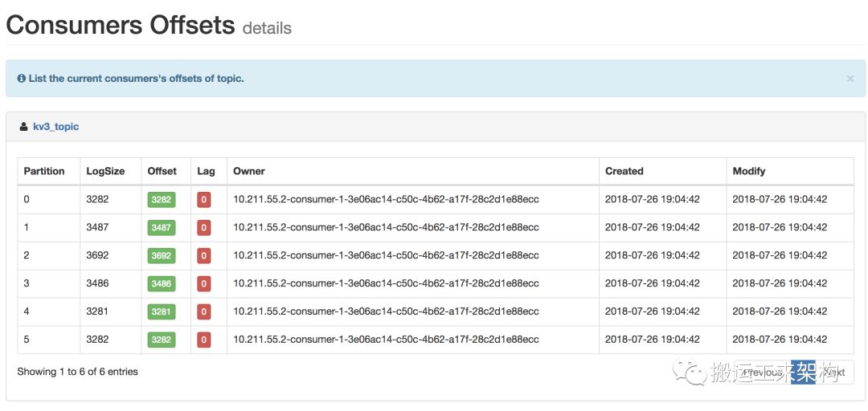Go to the Next page of entries
Image resolution: width=868 pixels, height=411 pixels.
coord(833,372)
